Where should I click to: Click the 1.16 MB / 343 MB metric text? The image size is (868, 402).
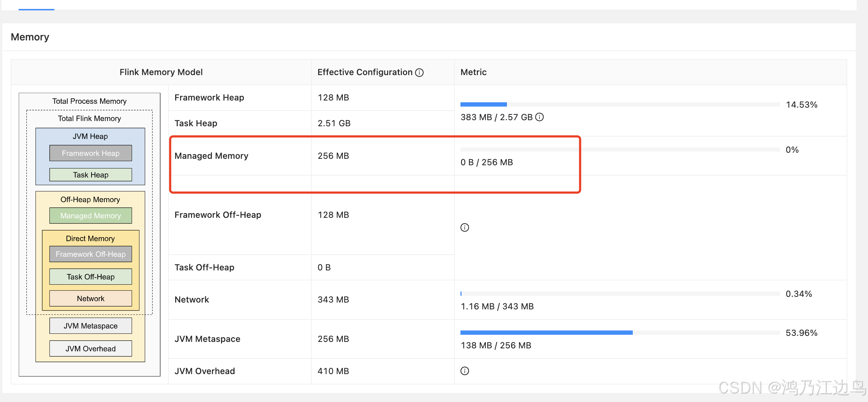point(497,307)
